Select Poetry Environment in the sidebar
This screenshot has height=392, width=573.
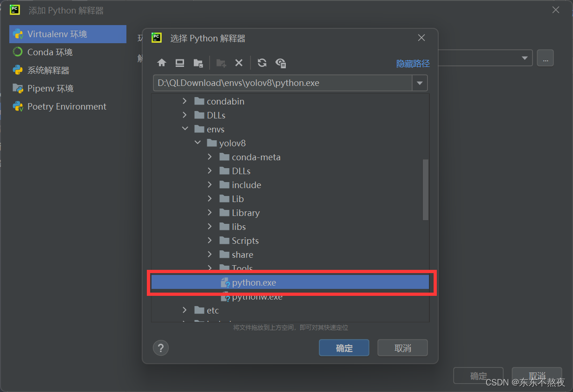[68, 106]
